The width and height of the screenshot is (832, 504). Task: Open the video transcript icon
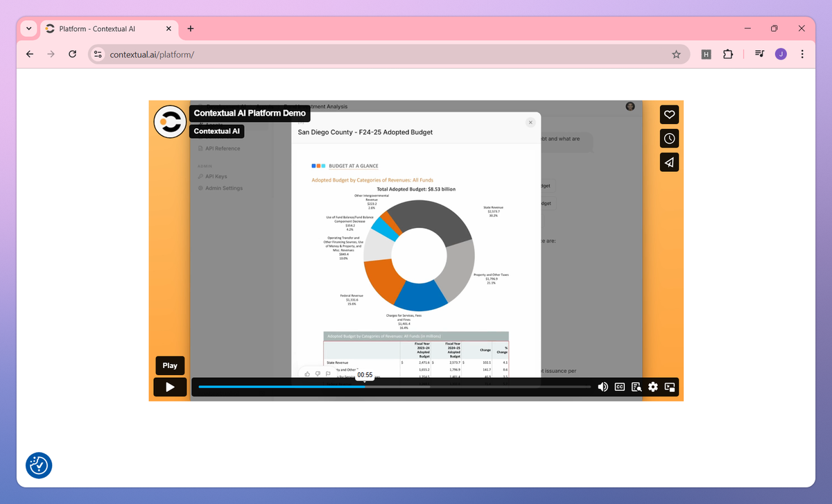pyautogui.click(x=636, y=387)
